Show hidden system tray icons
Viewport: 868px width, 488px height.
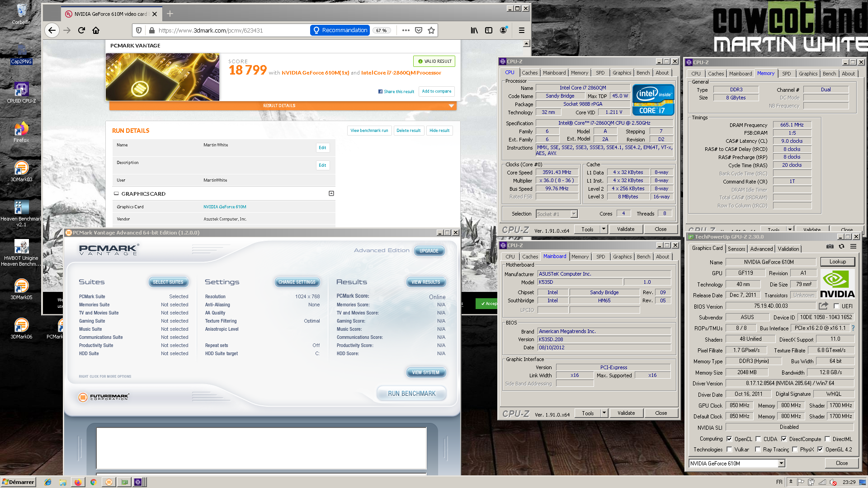pos(791,482)
